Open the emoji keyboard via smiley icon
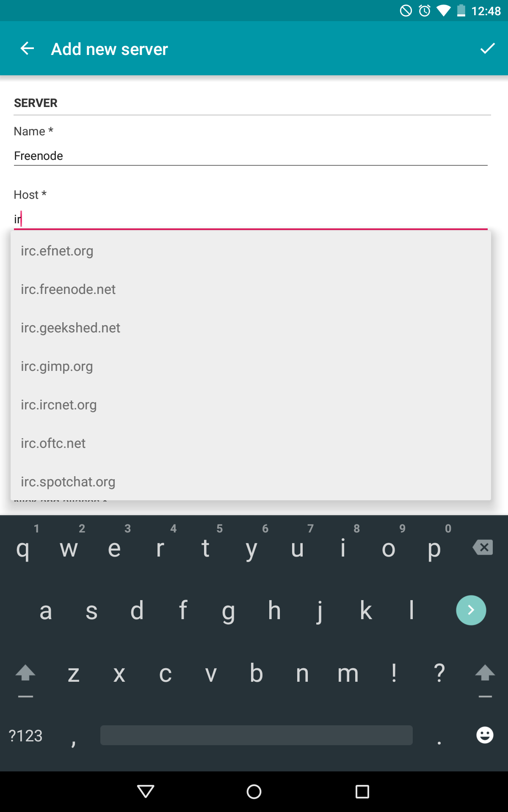Viewport: 508px width, 812px height. click(484, 735)
